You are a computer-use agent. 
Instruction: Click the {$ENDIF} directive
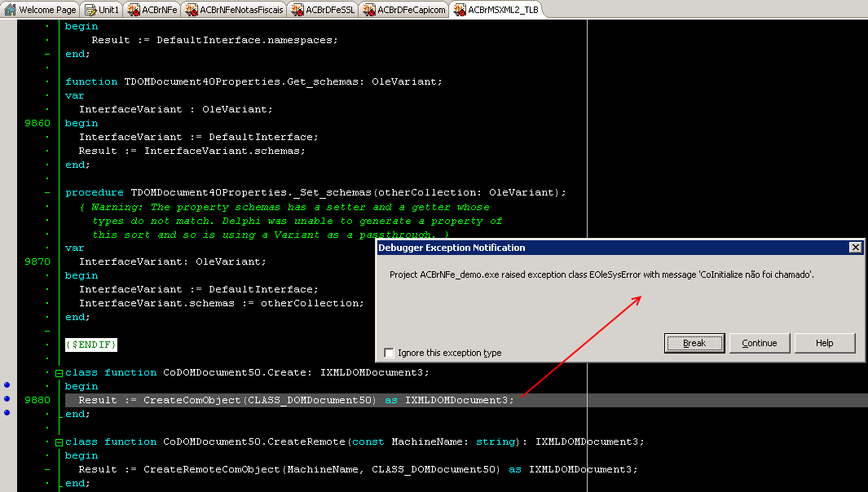91,345
